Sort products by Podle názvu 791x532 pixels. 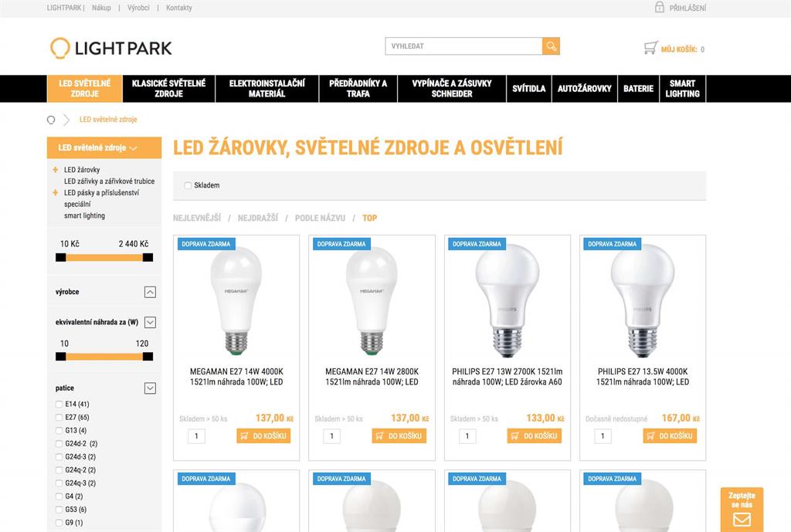320,218
